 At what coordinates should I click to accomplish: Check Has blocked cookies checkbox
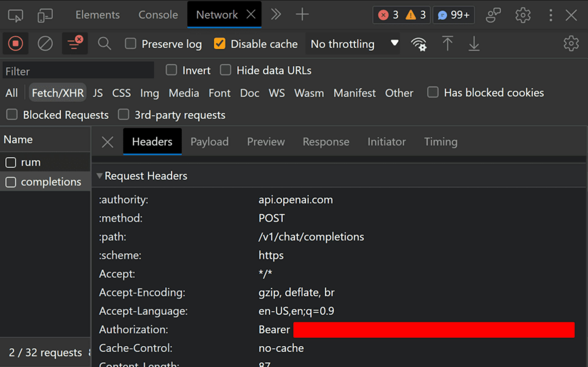(433, 93)
